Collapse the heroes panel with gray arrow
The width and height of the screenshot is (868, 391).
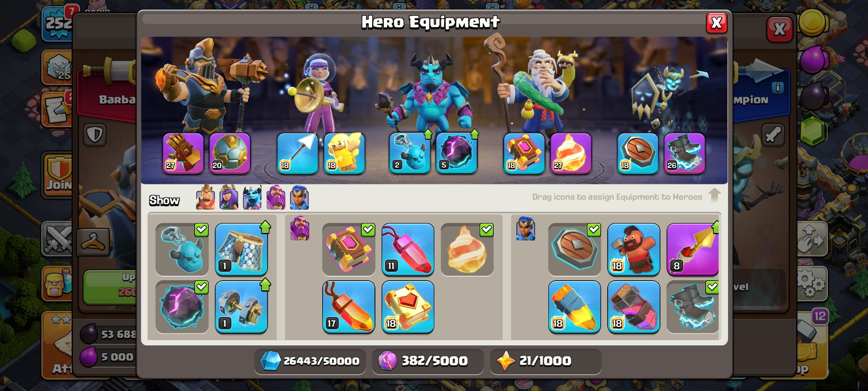714,195
